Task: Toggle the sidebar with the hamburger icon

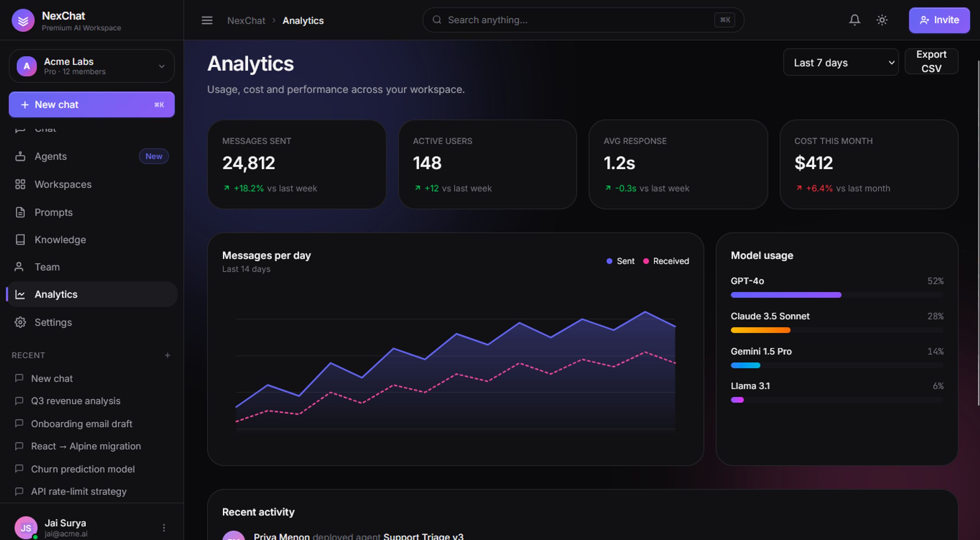Action: click(x=207, y=20)
